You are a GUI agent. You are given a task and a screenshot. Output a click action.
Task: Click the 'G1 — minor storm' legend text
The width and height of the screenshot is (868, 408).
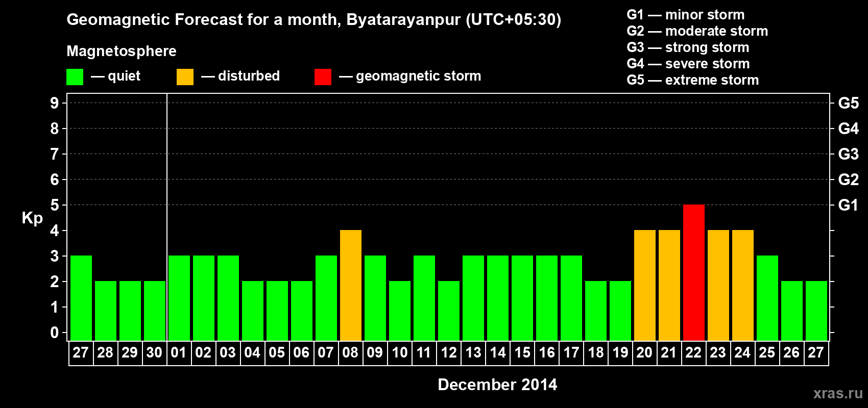tap(686, 15)
